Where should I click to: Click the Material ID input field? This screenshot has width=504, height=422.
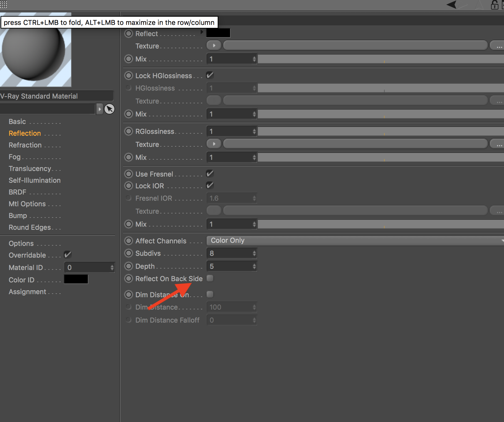[x=89, y=268]
